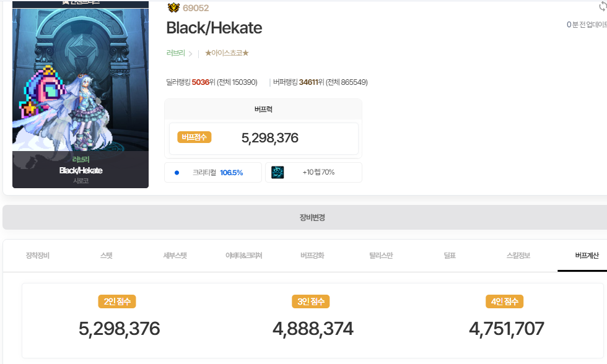This screenshot has width=607, height=364.
Task: Click the orange 버프점수 badge
Action: 194,137
